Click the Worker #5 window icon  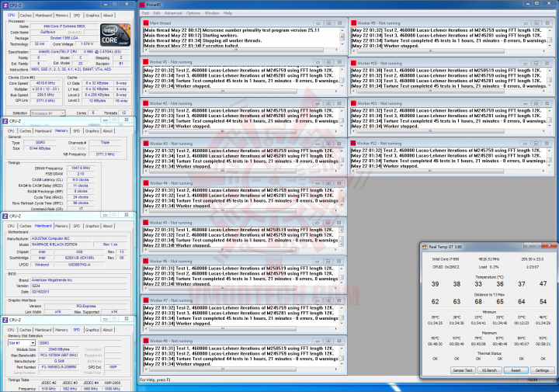(x=146, y=222)
